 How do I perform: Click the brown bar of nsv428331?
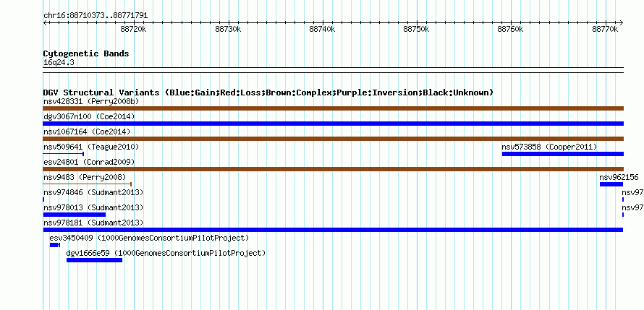coord(334,108)
